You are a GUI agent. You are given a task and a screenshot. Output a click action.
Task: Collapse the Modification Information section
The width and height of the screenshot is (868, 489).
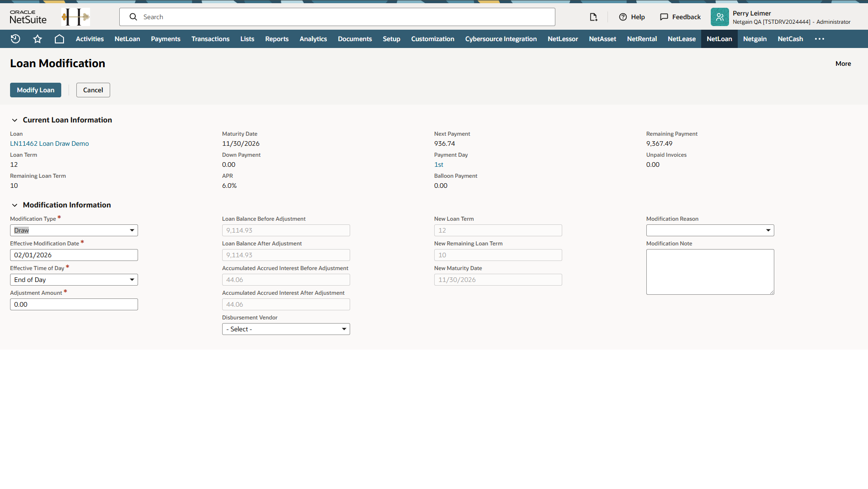coord(15,205)
